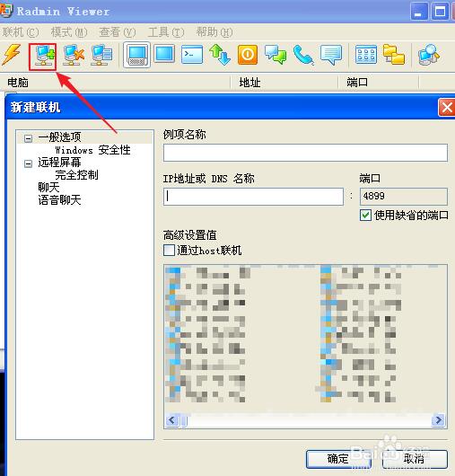455x476 pixels.
Task: Select the Full Control mode toolbar icon
Action: point(136,55)
